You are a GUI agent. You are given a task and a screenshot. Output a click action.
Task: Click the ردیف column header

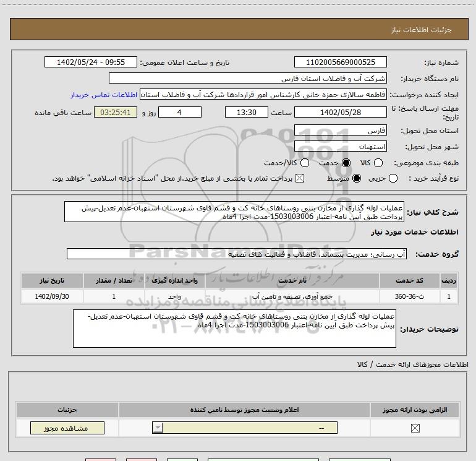point(449,280)
